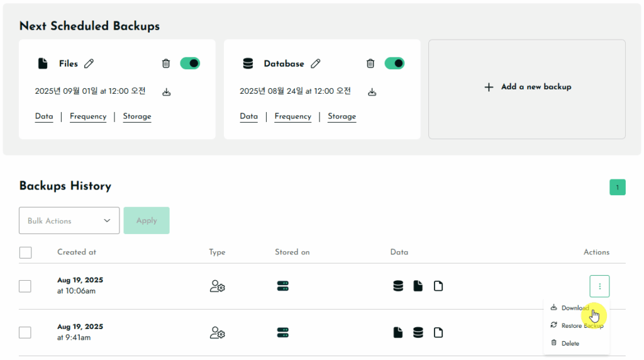Open three-dot actions menu for 10:06am backup
This screenshot has width=644, height=360.
tap(599, 286)
